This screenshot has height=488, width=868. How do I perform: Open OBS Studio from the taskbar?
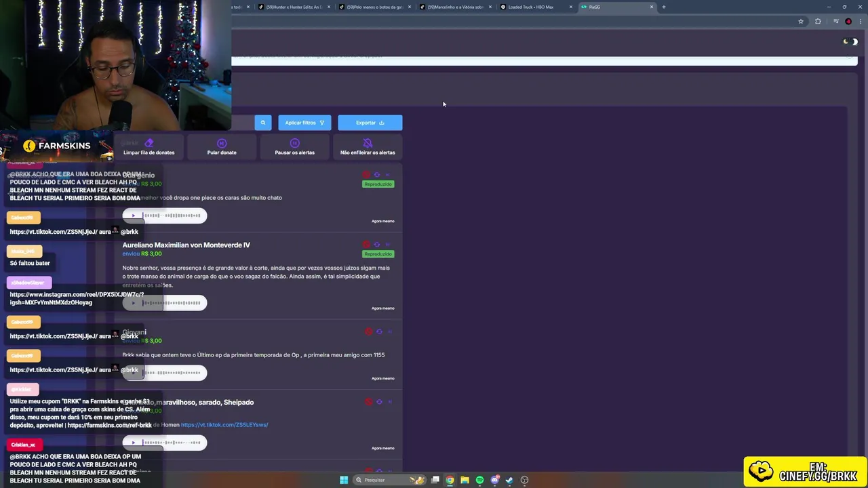[x=524, y=480]
